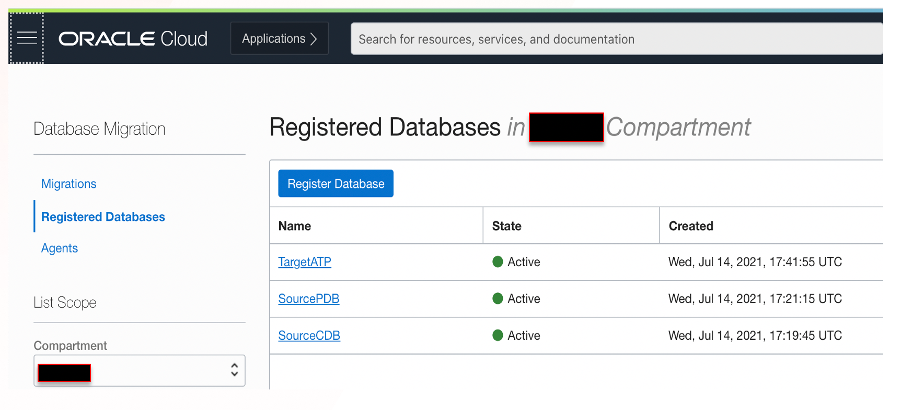The height and width of the screenshot is (410, 902).
Task: Click the Oracle Cloud logo
Action: pos(133,39)
